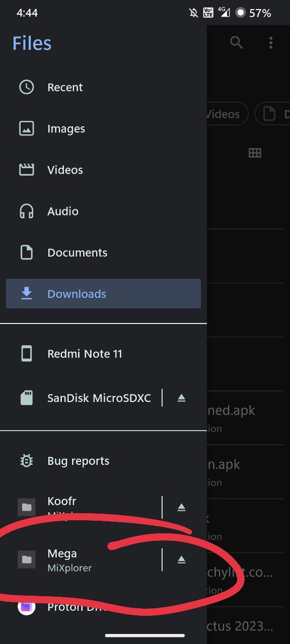Tap the Images picture icon
290x644 pixels.
click(26, 129)
